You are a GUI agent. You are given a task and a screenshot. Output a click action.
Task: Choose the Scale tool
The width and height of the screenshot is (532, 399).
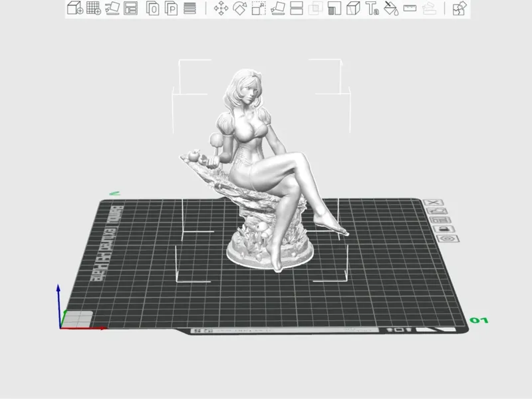coord(259,8)
